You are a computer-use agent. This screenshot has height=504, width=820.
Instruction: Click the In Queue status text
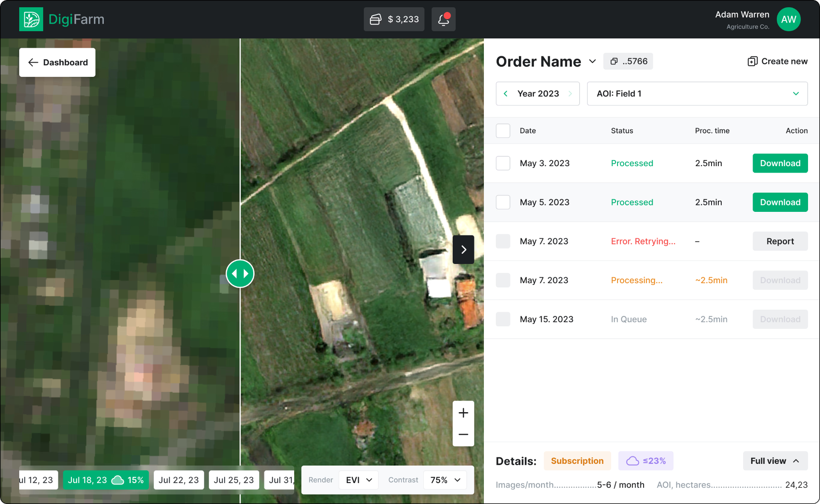click(x=629, y=319)
